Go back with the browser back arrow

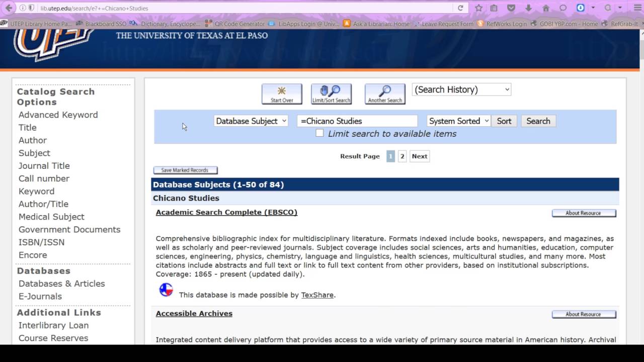coord(9,8)
